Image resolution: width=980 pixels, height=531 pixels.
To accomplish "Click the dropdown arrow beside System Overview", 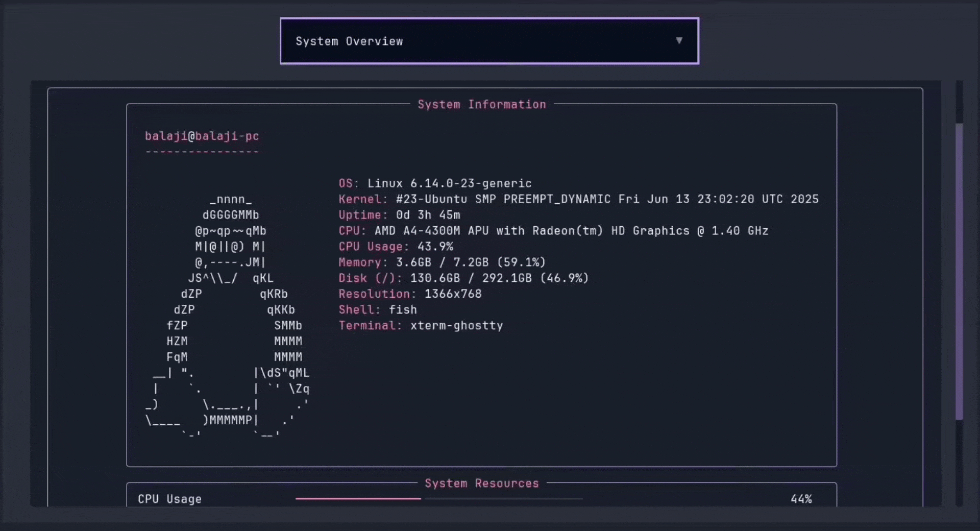I will [679, 40].
